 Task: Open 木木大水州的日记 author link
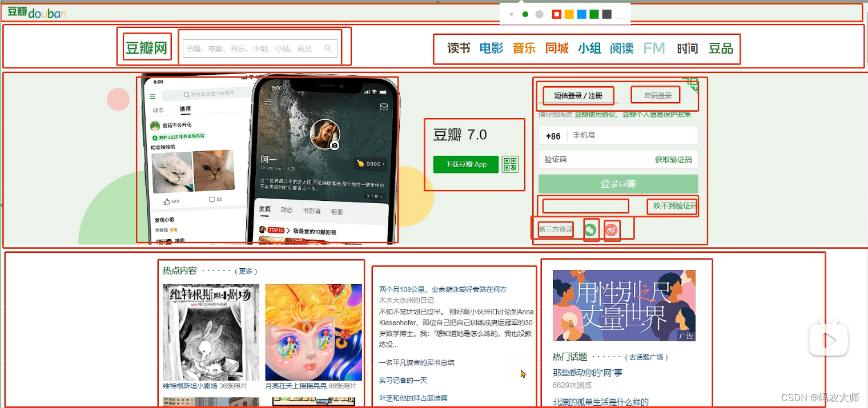click(407, 300)
